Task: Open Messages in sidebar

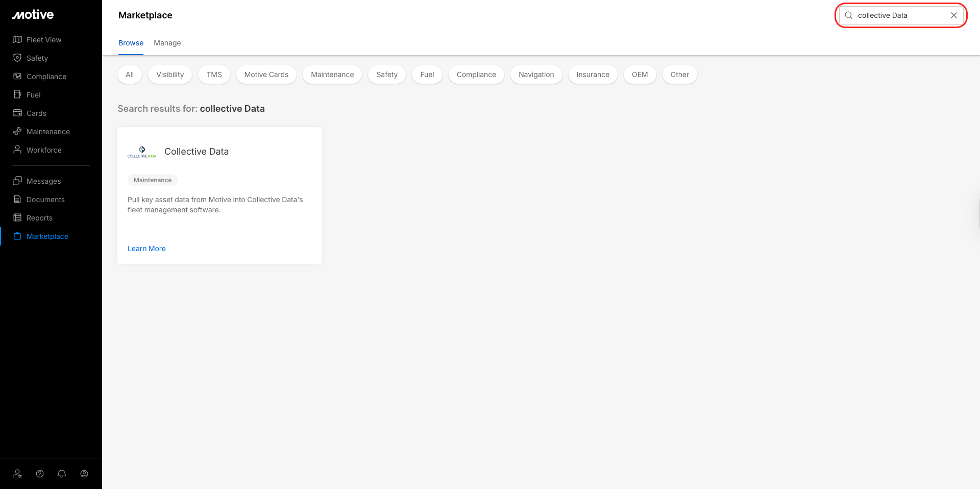Action: pos(43,181)
